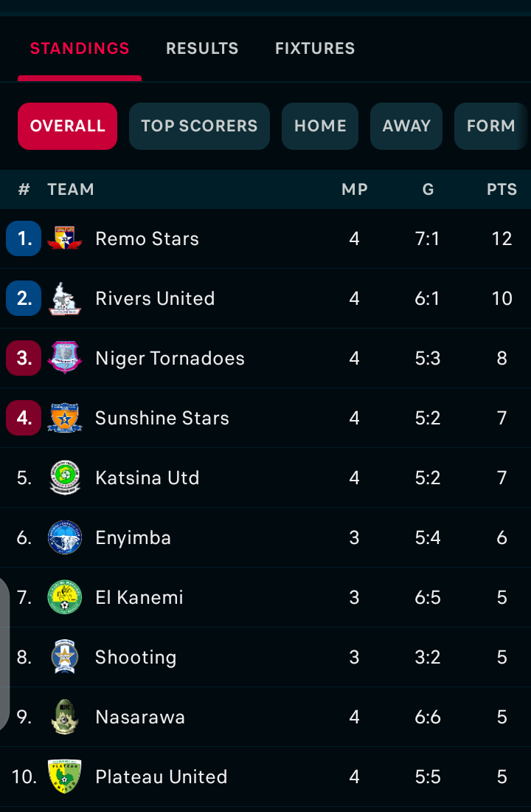Viewport: 531px width, 812px height.
Task: Switch to the Form standings view
Action: click(x=490, y=126)
